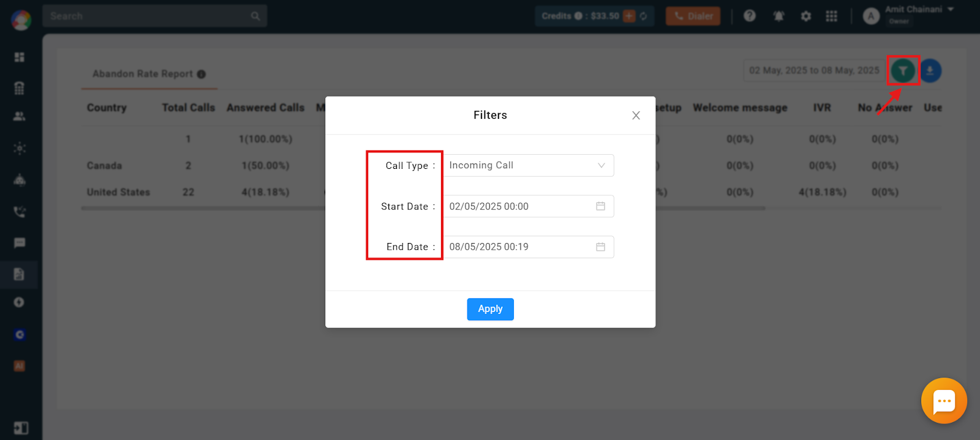Refresh credits with the reload icon
This screenshot has width=980, height=440.
coord(643,16)
